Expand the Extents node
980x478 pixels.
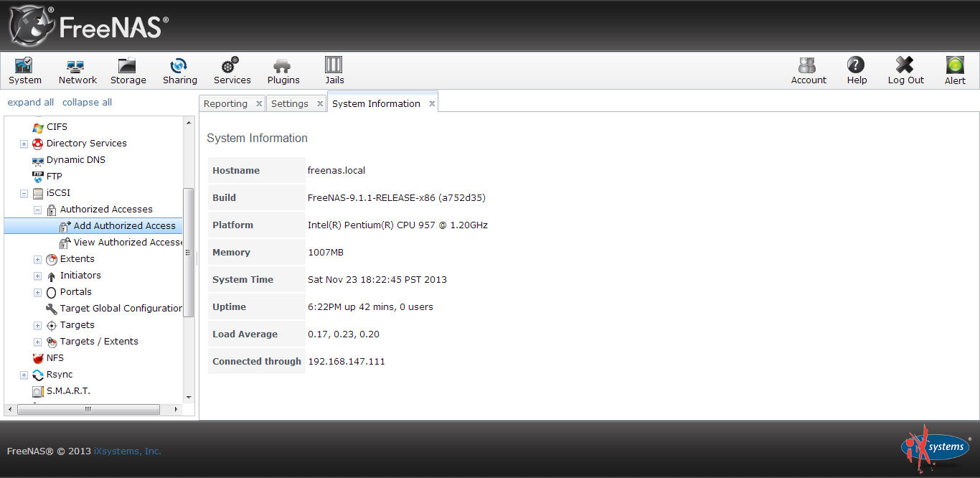click(x=37, y=259)
